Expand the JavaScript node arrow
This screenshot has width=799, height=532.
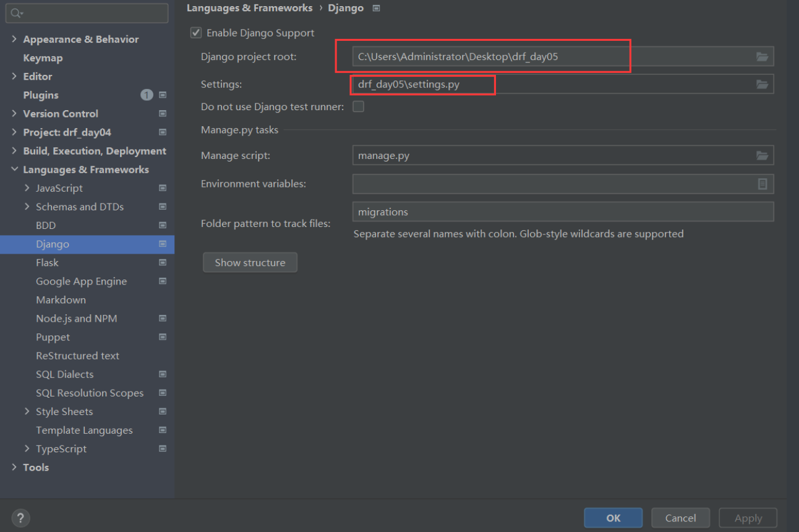click(27, 187)
